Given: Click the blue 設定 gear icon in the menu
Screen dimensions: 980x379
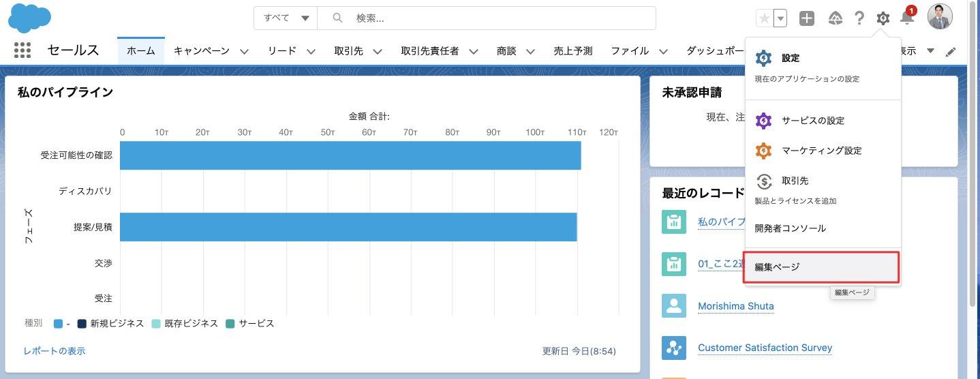Looking at the screenshot, I should tap(764, 59).
